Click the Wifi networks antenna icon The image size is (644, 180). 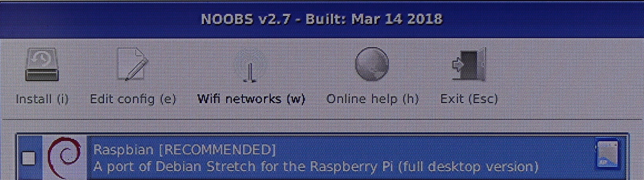pyautogui.click(x=250, y=65)
